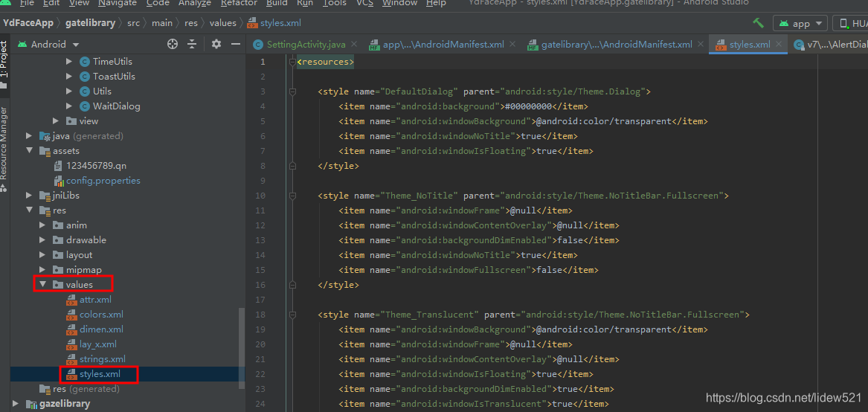The height and width of the screenshot is (412, 868).
Task: Open the Analyze menu
Action: click(x=195, y=3)
